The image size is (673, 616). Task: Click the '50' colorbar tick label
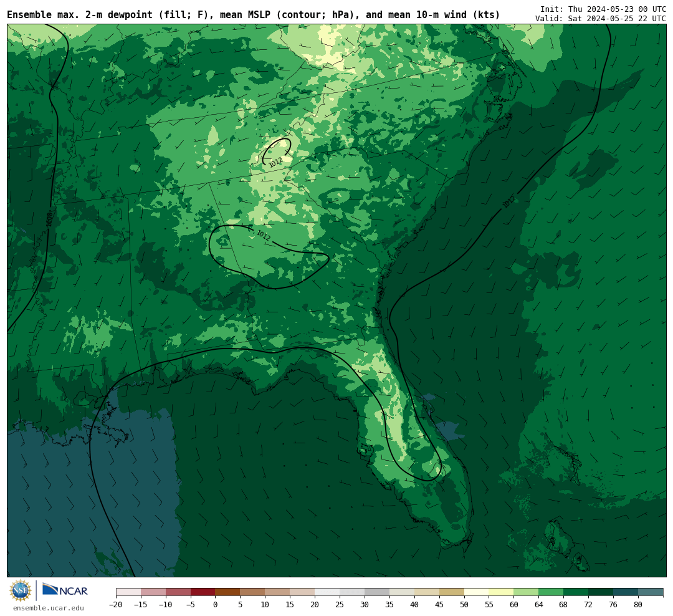(x=464, y=605)
